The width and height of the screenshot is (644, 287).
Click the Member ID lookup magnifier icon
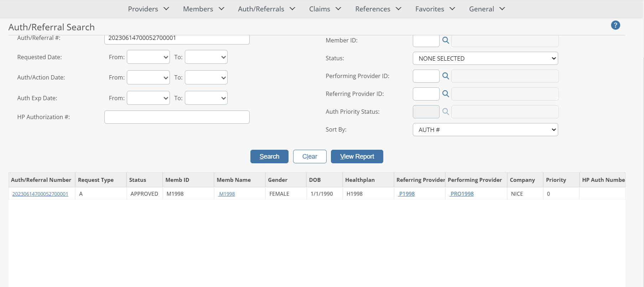click(445, 40)
